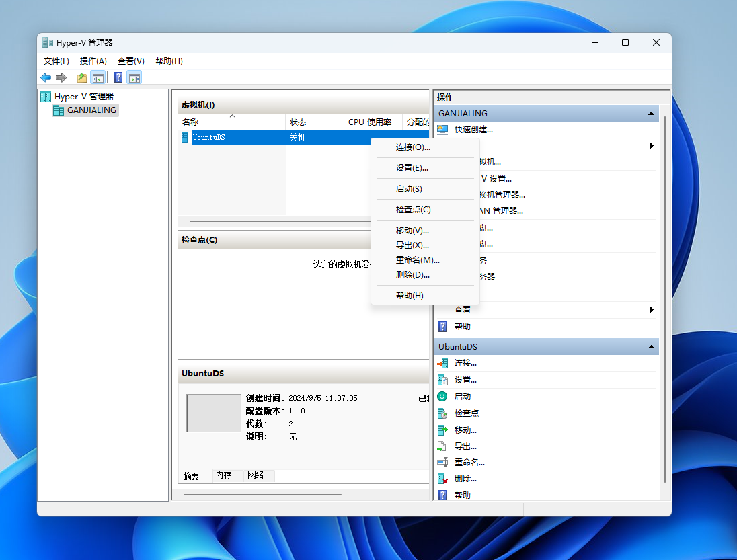Click the 导出 icon in actions pane
This screenshot has width=737, height=560.
click(442, 446)
